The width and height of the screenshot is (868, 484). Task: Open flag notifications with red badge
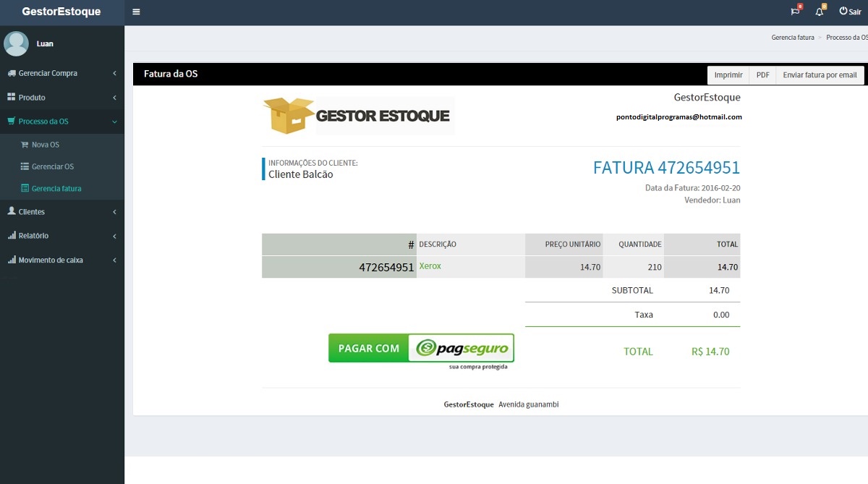[793, 12]
